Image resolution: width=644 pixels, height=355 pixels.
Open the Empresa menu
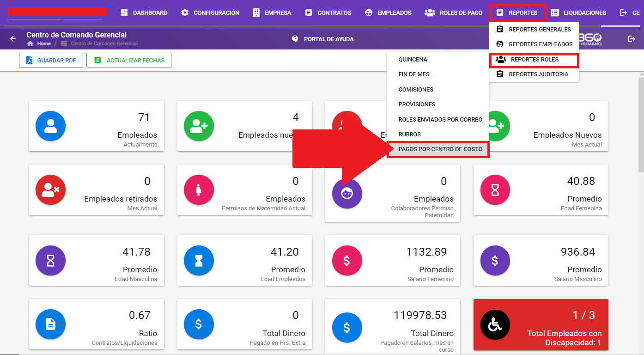pyautogui.click(x=272, y=13)
